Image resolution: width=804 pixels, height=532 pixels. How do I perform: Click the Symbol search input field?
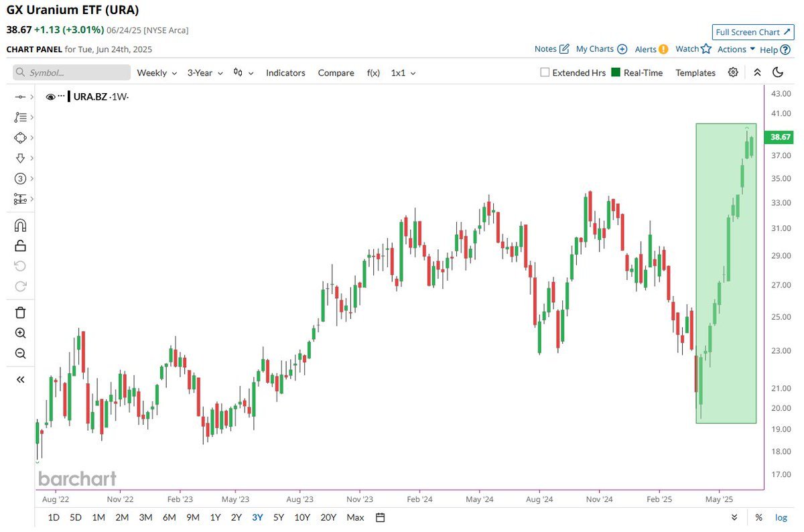72,72
